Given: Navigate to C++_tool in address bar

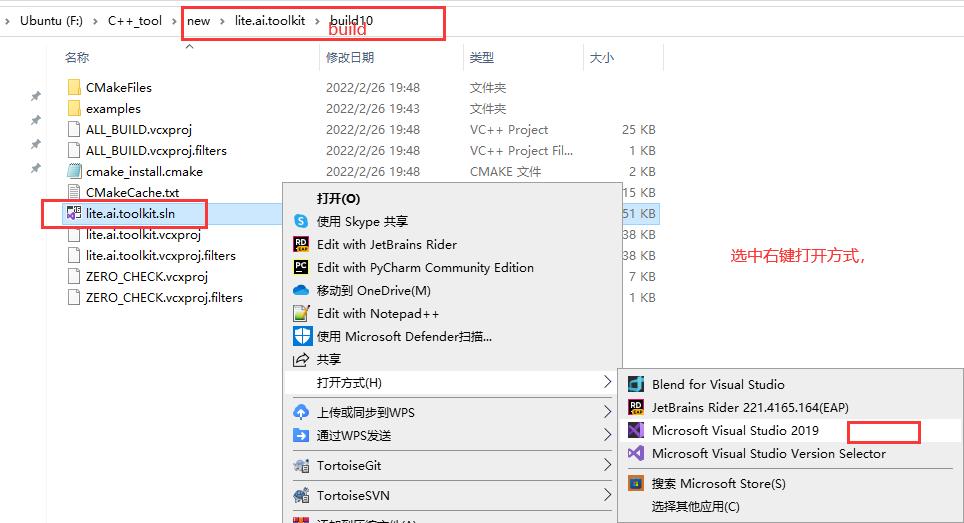Looking at the screenshot, I should point(135,21).
